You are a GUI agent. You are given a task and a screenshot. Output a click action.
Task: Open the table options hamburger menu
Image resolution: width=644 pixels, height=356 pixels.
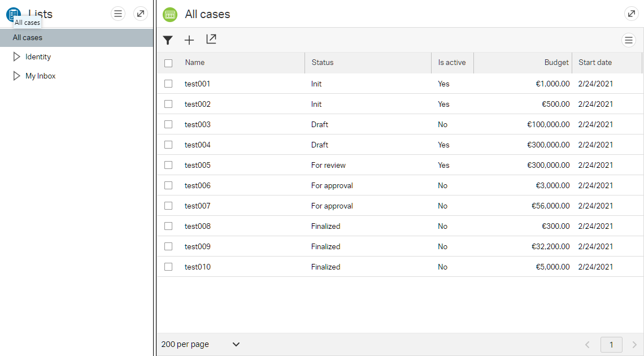coord(629,40)
